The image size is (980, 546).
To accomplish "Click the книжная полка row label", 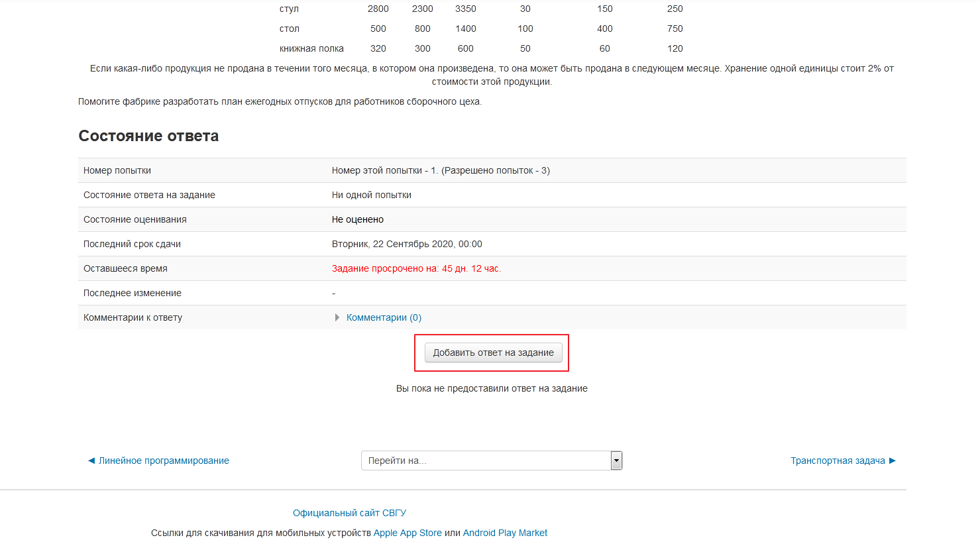I will point(311,48).
